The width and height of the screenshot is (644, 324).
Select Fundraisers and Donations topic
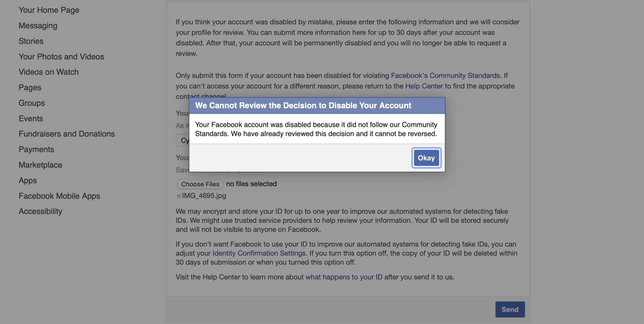(67, 134)
